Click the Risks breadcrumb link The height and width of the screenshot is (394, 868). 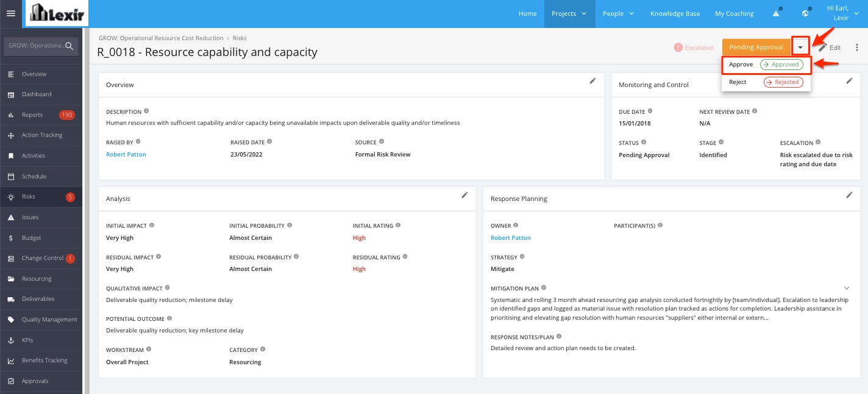pyautogui.click(x=240, y=38)
